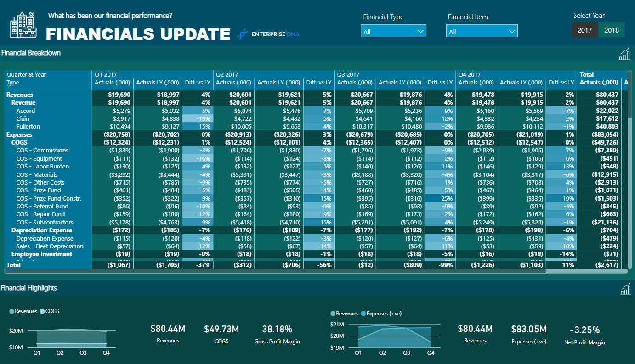This screenshot has width=635, height=364.
Task: Click the COS - Subcontractors row label
Action: pyautogui.click(x=45, y=223)
